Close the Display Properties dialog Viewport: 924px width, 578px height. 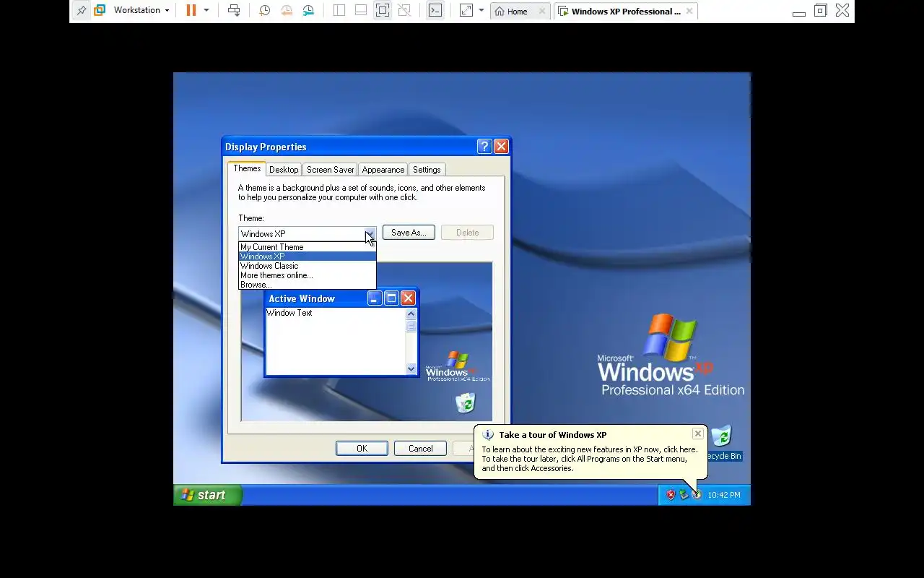click(502, 147)
